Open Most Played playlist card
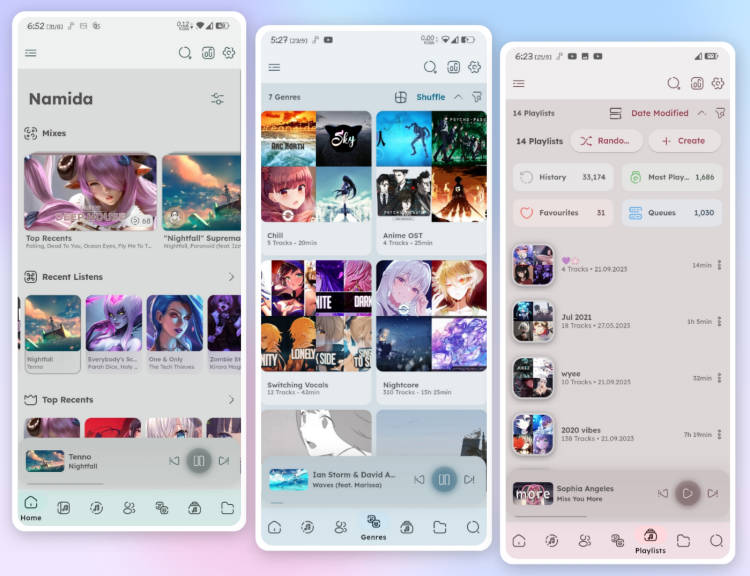This screenshot has height=576, width=750. pos(672,177)
